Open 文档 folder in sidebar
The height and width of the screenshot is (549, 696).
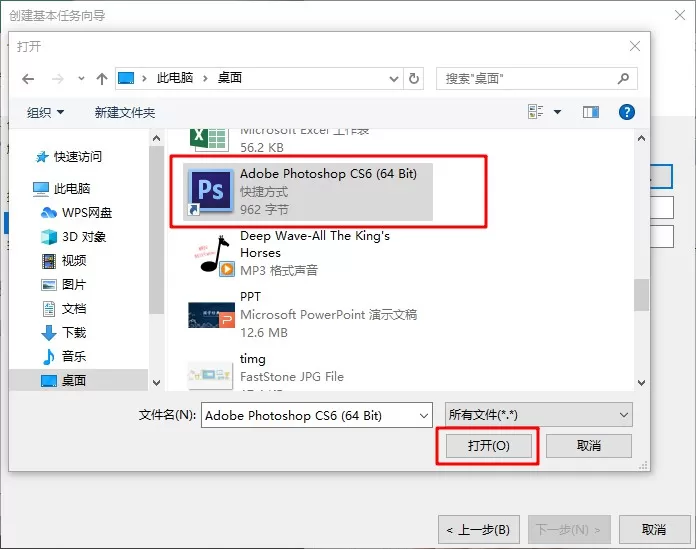74,308
